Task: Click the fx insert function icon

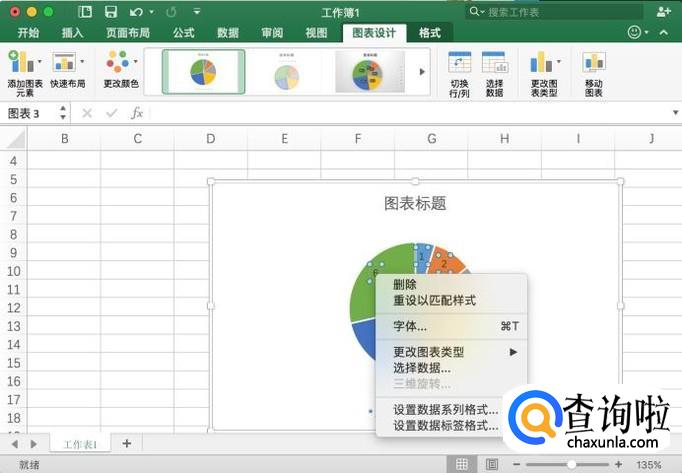Action: [x=137, y=113]
